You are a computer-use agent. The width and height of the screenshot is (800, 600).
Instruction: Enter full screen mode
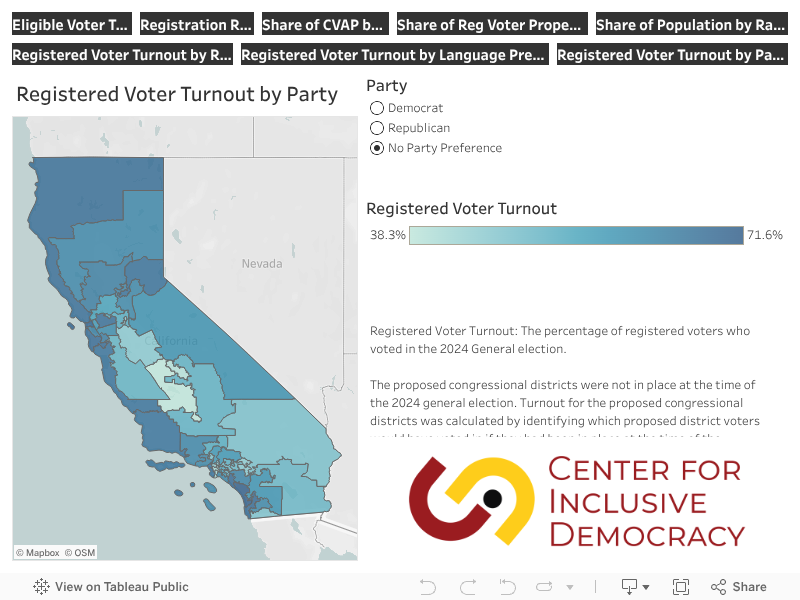(681, 587)
